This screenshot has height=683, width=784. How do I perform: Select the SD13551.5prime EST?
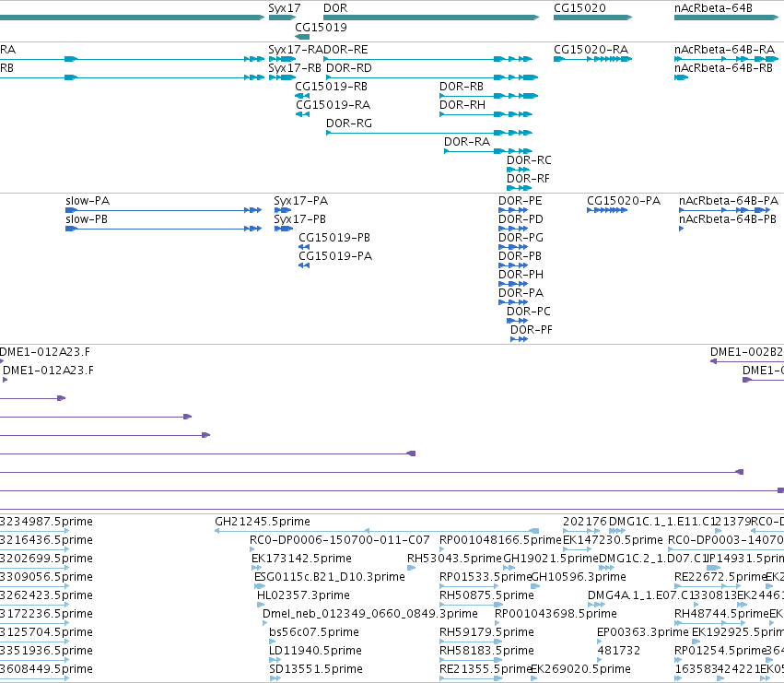click(x=316, y=670)
